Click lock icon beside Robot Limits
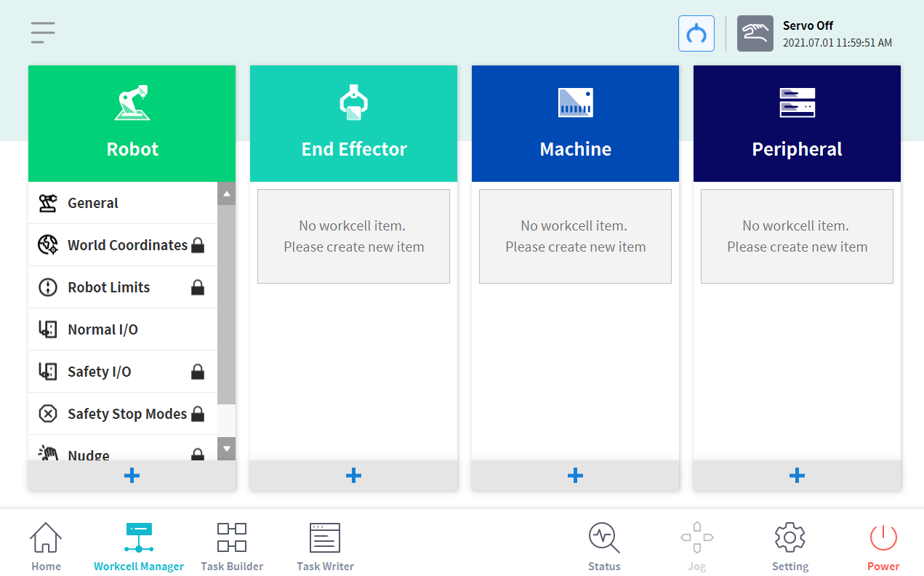This screenshot has height=576, width=924. click(x=198, y=288)
